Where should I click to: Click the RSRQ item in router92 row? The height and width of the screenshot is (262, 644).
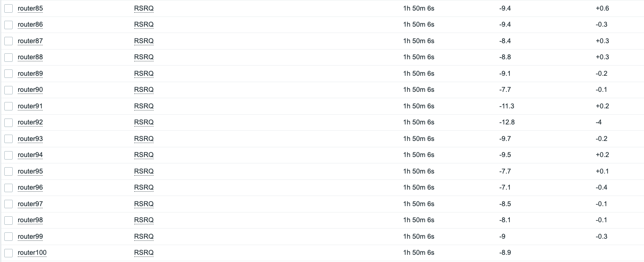point(144,122)
